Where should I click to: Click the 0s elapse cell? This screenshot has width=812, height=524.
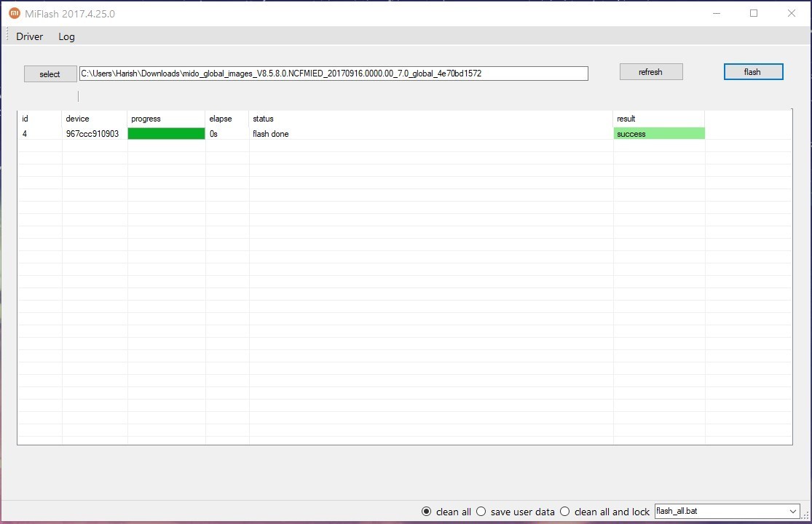click(226, 133)
